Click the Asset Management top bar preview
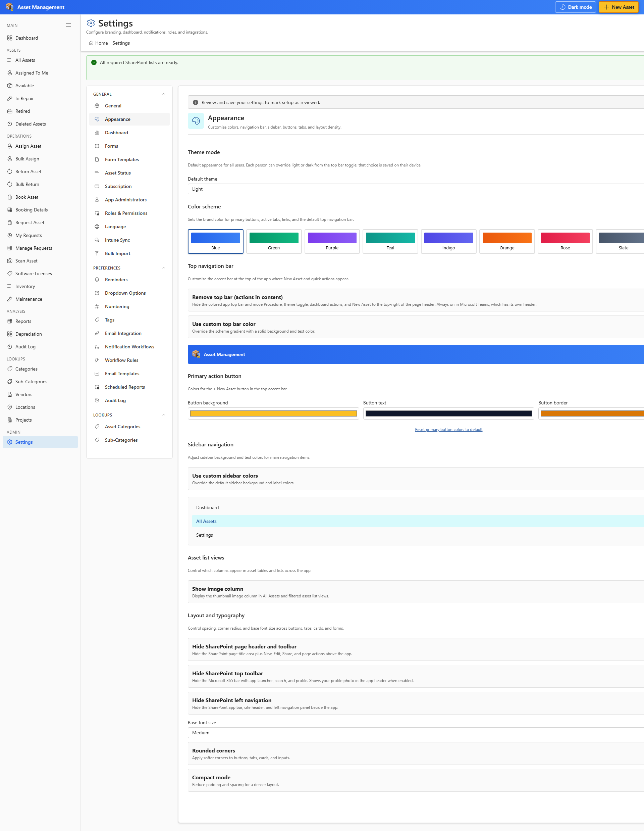Image resolution: width=644 pixels, height=831 pixels. point(416,354)
